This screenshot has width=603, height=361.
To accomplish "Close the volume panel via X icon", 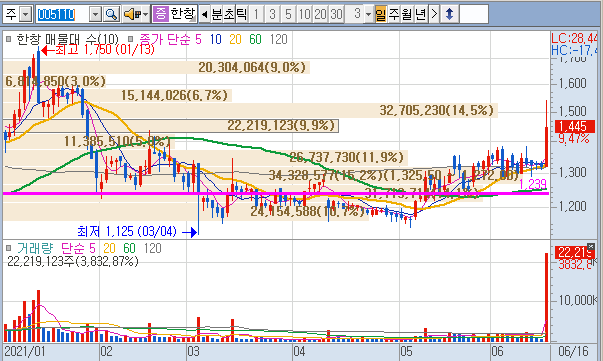I will click(591, 246).
